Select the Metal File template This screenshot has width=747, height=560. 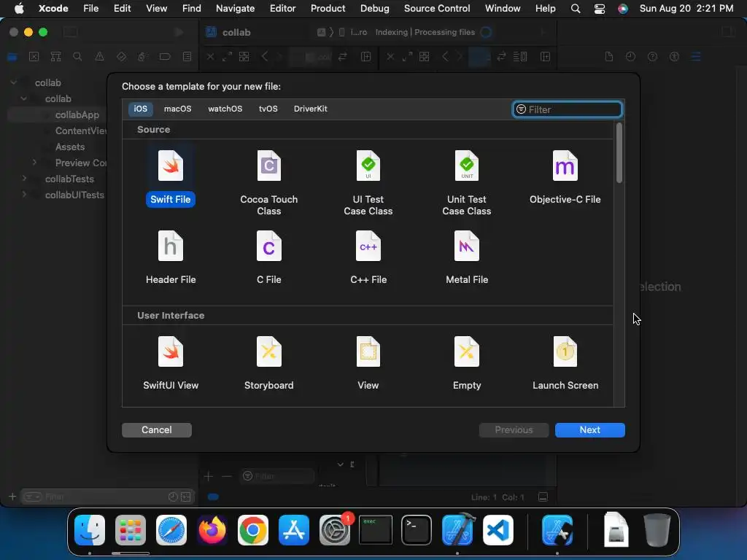(466, 257)
